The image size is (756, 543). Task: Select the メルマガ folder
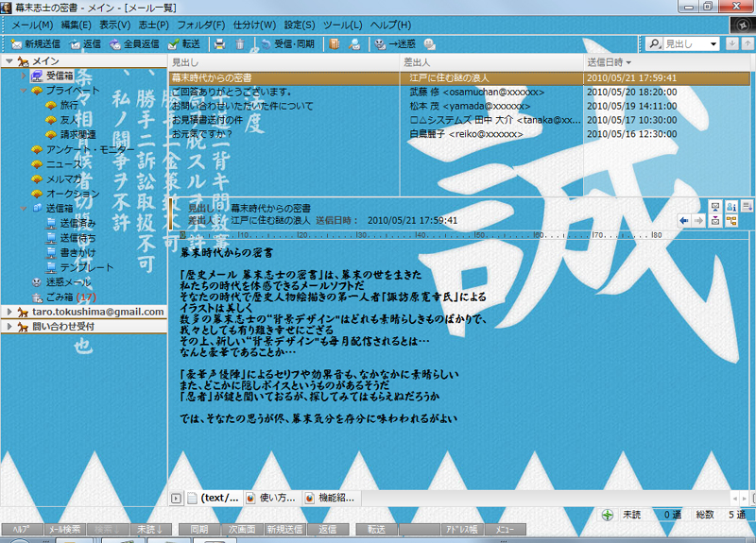pyautogui.click(x=57, y=178)
